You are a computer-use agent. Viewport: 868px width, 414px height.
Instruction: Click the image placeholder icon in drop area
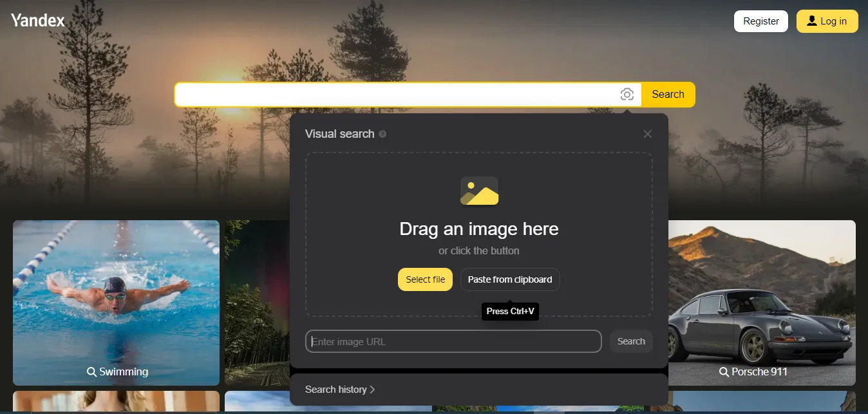[479, 191]
